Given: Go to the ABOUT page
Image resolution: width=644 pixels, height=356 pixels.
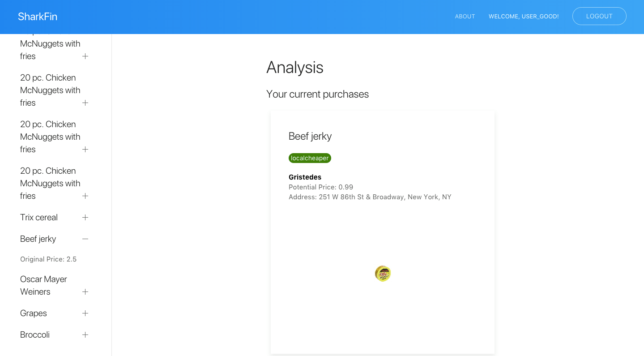Looking at the screenshot, I should pyautogui.click(x=465, y=17).
